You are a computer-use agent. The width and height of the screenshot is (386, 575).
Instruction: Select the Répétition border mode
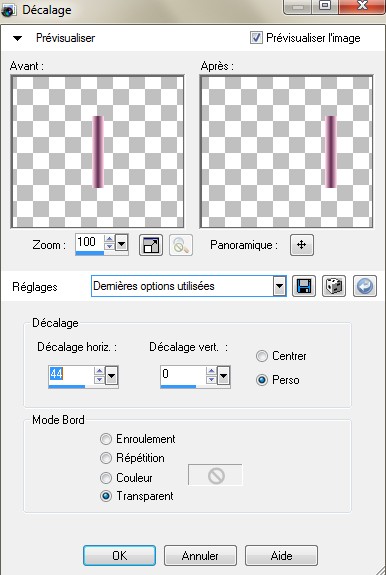pos(106,458)
